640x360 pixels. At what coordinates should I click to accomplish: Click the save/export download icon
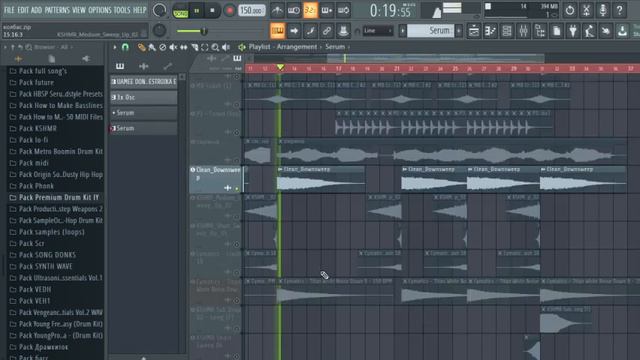622,31
